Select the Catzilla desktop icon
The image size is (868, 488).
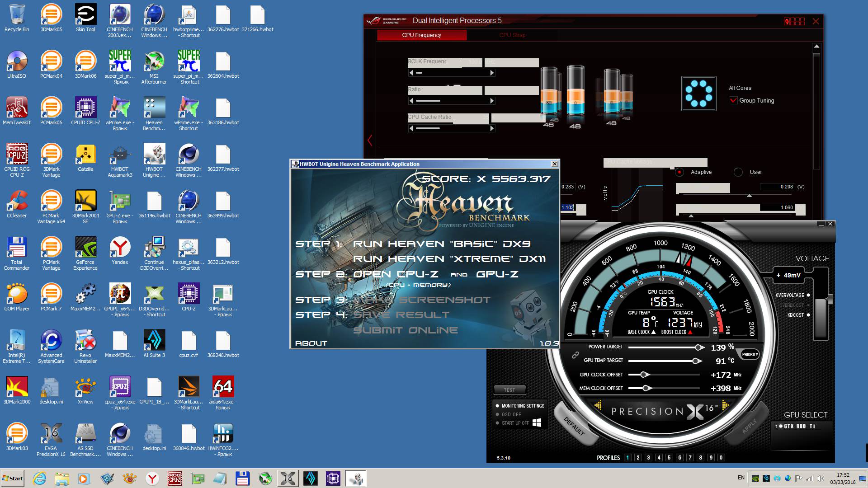tap(85, 158)
